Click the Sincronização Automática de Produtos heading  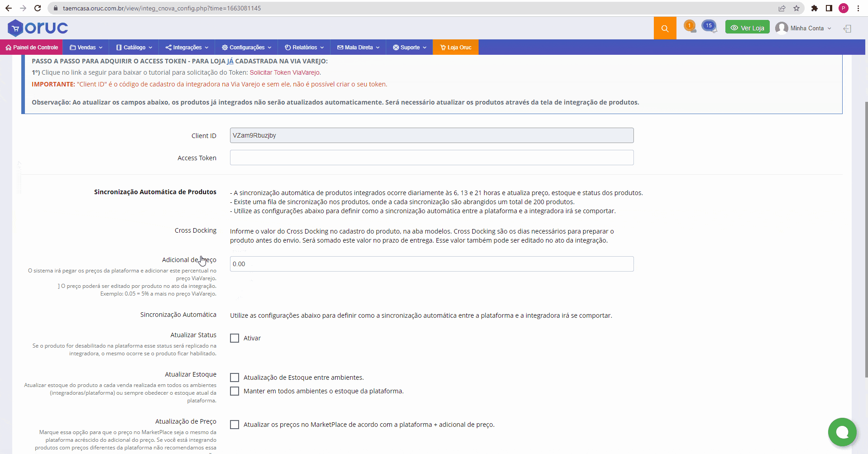pos(155,192)
